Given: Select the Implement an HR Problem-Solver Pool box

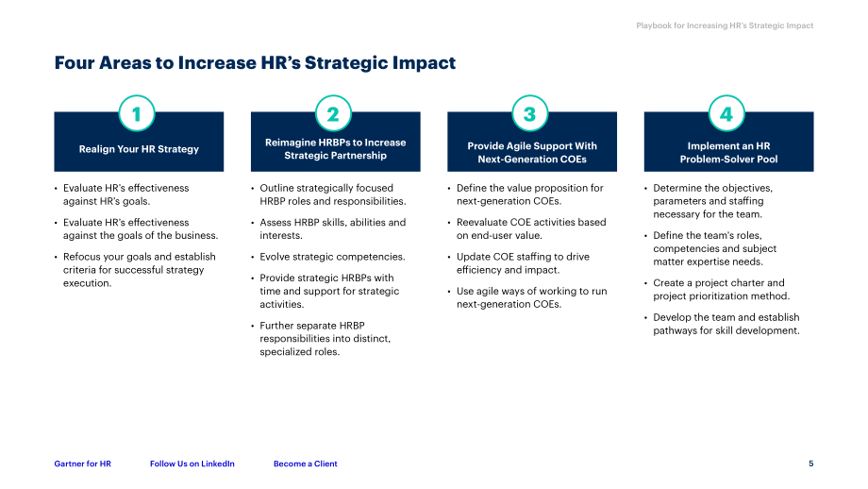Looking at the screenshot, I should click(728, 142).
